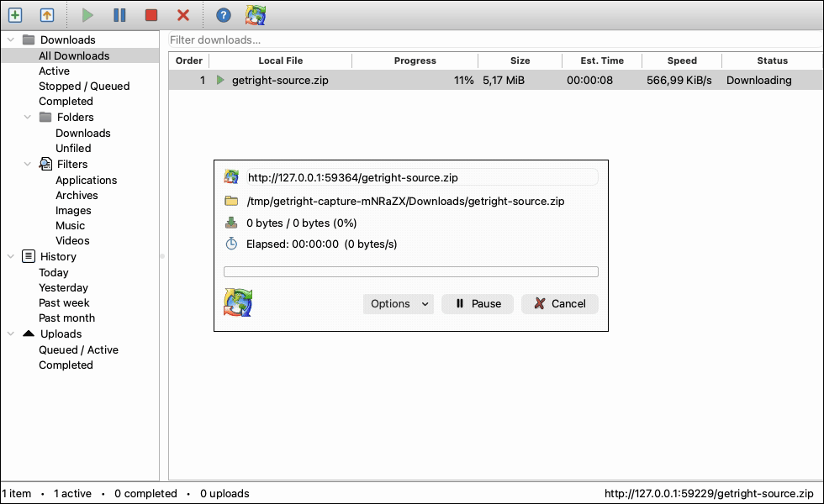This screenshot has width=824, height=504.
Task: Select Stopped / Queued in sidebar
Action: (84, 86)
